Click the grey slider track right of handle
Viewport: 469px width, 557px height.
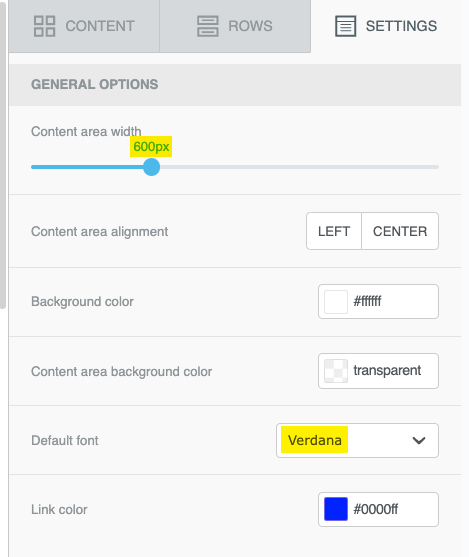[x=299, y=167]
